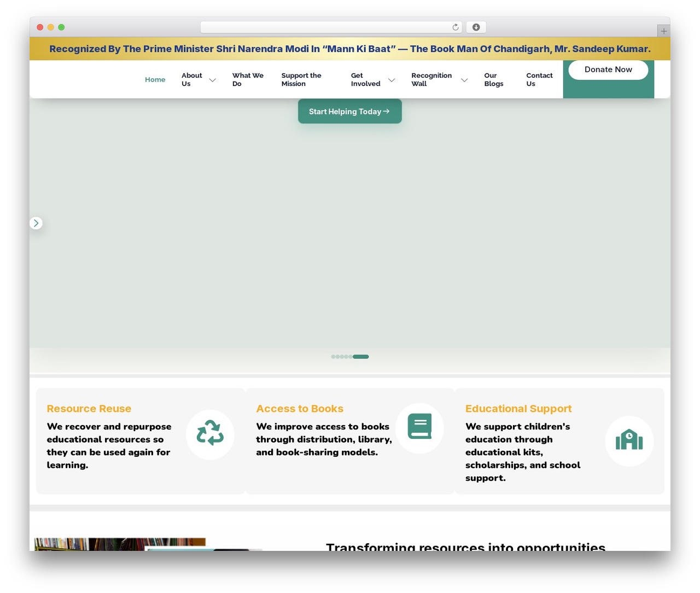Click the school building icon beside Educational Support
Screen dimensions: 700x593
(629, 439)
